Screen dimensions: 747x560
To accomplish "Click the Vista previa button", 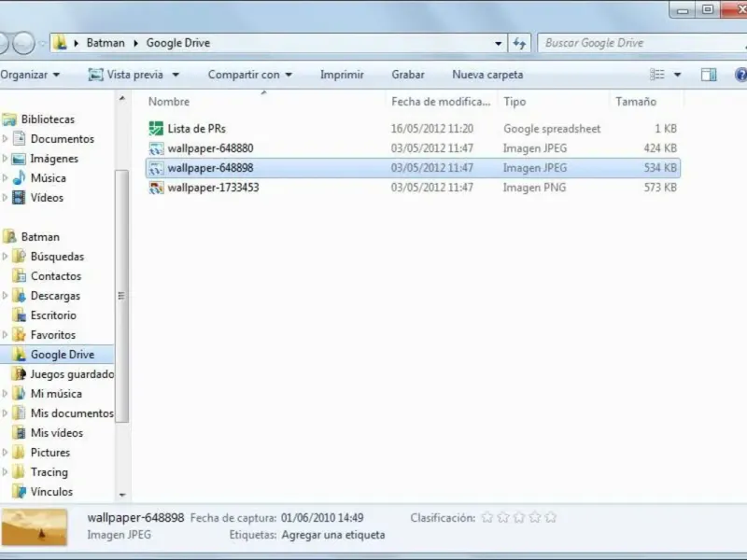I will point(126,75).
